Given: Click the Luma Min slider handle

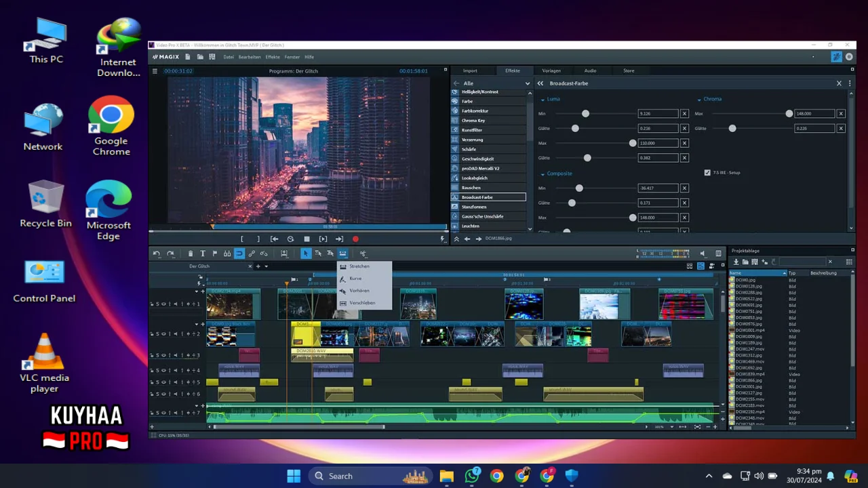Looking at the screenshot, I should (x=585, y=114).
